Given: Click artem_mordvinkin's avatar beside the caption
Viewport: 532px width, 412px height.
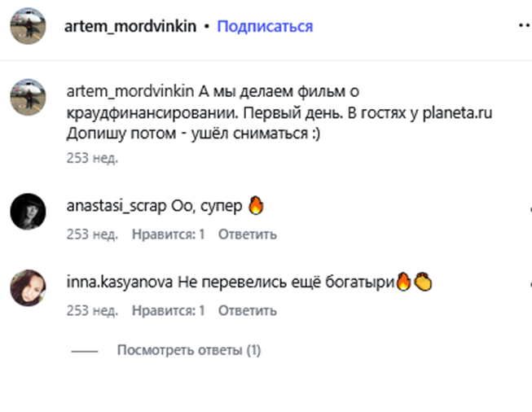Looking at the screenshot, I should point(27,98).
